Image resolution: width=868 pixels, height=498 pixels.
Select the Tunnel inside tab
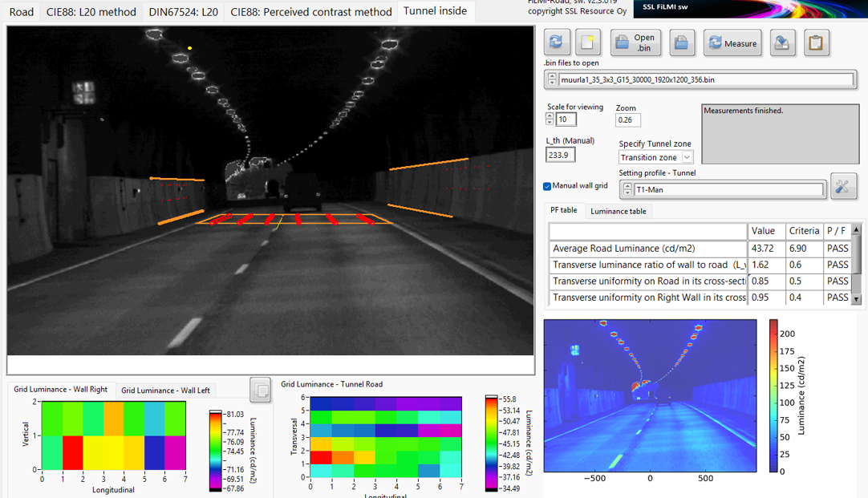435,11
